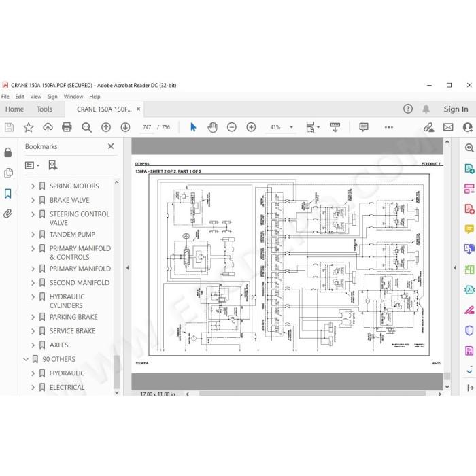Screen dimensions: 476x476
Task: Select the arrow Selection tool
Action: pyautogui.click(x=193, y=127)
